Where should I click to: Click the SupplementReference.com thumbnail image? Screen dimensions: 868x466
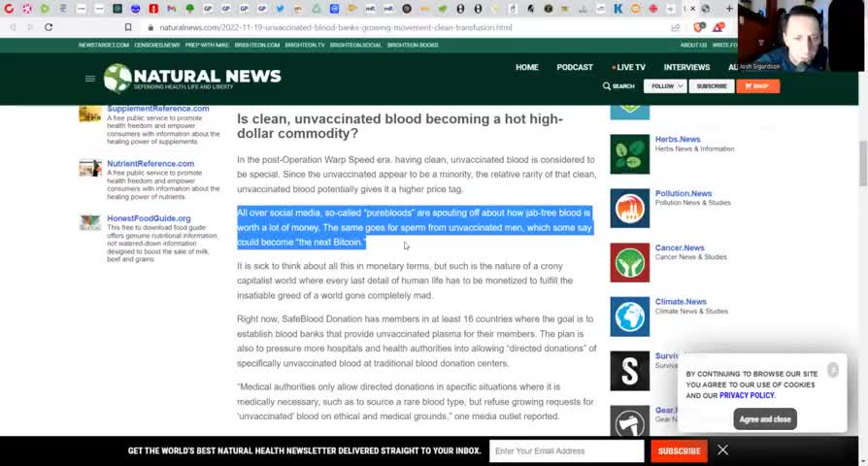90,113
